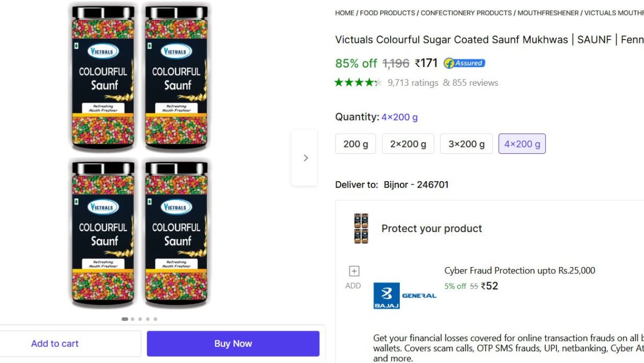Open CONFECTIONERY PRODUCTS breadcrumb link
The height and width of the screenshot is (363, 644).
coord(466,13)
